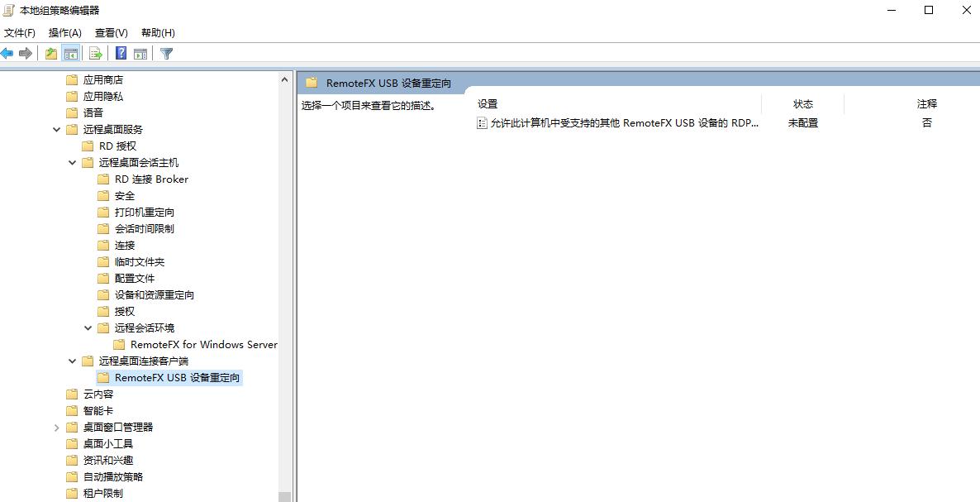This screenshot has width=980, height=502.
Task: Click the folder icon in the RemoteFX header
Action: 312,83
